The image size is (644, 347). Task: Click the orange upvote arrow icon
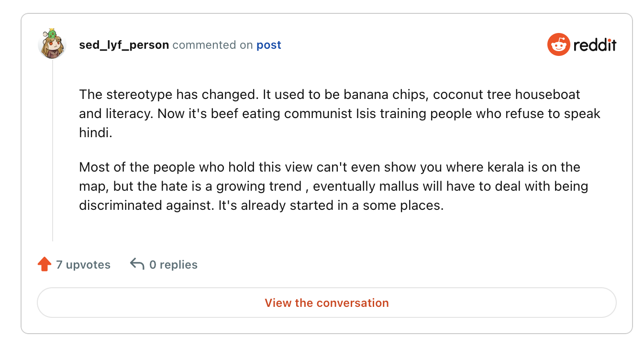click(x=44, y=264)
